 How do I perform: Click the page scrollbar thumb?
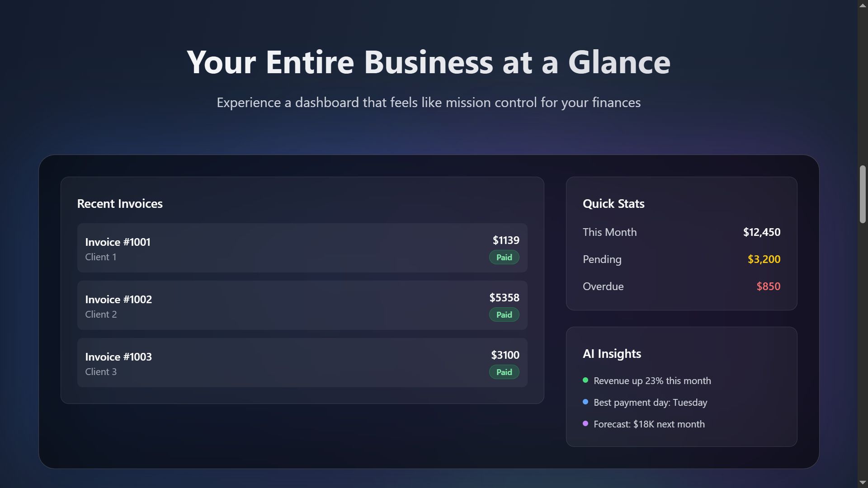(863, 194)
